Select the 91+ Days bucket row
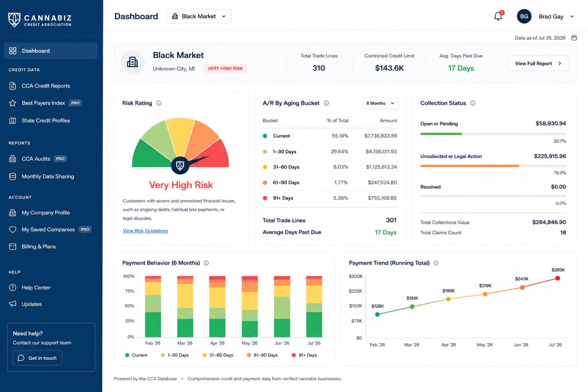This screenshot has width=588, height=392. click(x=330, y=198)
